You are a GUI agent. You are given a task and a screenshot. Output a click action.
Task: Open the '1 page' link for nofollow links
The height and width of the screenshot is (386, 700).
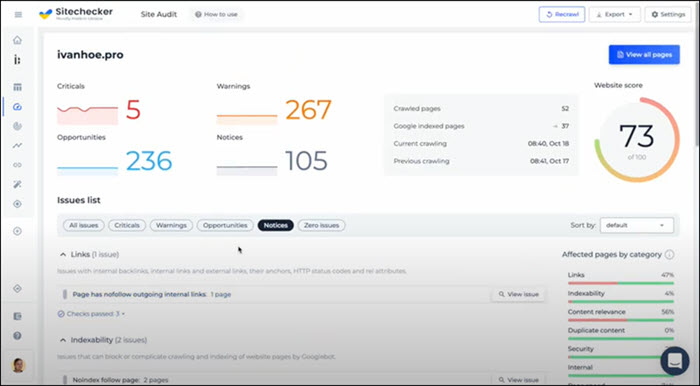pyautogui.click(x=221, y=295)
